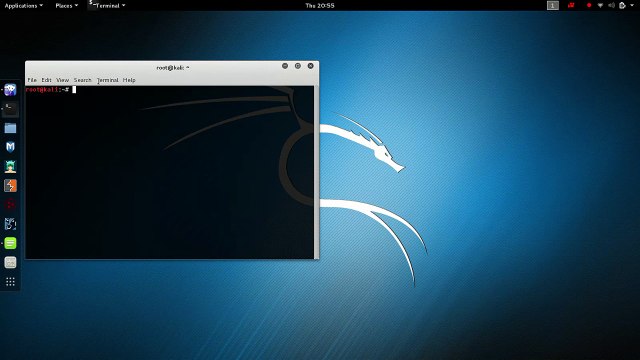Open the grey icon above the apps grid
The width and height of the screenshot is (640, 360).
click(x=10, y=262)
